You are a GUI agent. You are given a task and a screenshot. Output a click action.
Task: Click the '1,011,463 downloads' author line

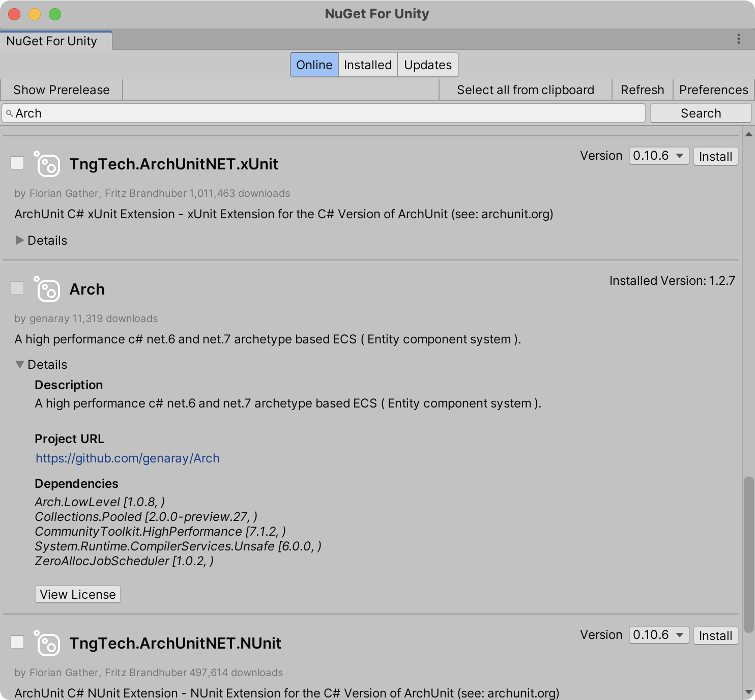click(x=152, y=193)
